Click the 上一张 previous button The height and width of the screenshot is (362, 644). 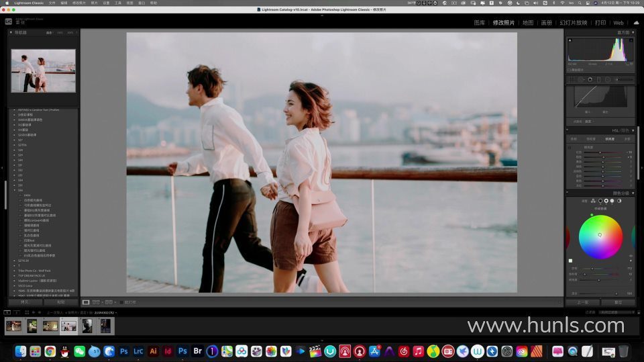point(582,302)
